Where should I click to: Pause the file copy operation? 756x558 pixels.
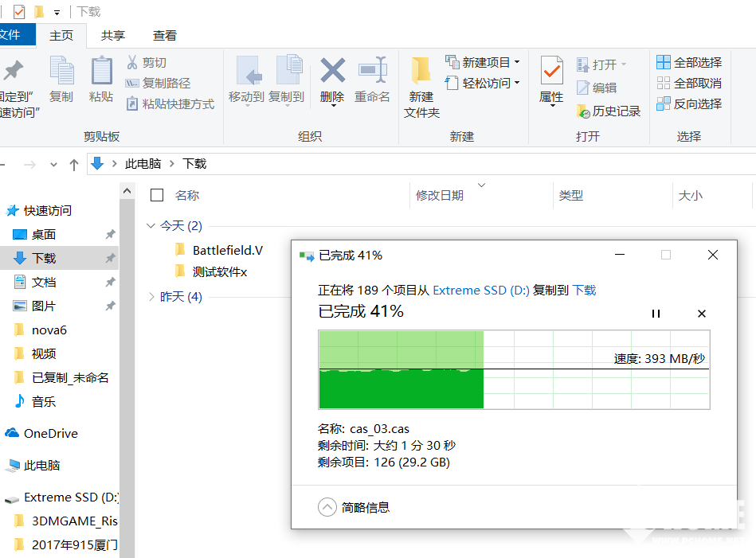656,314
